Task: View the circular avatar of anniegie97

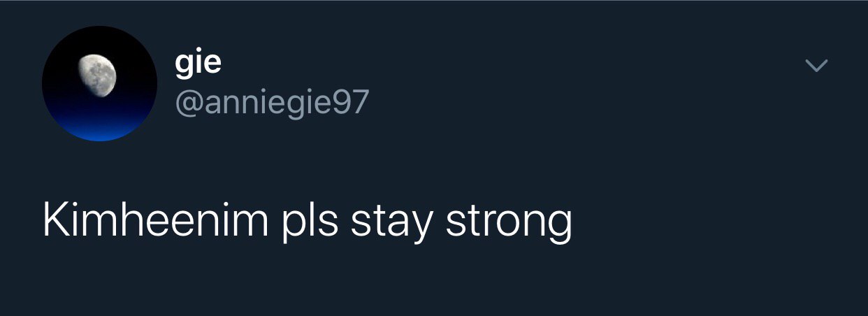Action: [x=99, y=84]
